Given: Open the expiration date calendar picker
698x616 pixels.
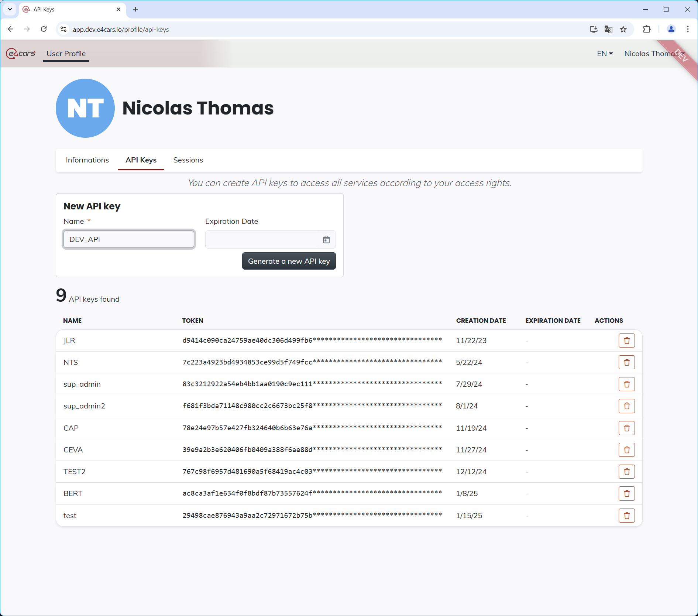Looking at the screenshot, I should tap(326, 240).
